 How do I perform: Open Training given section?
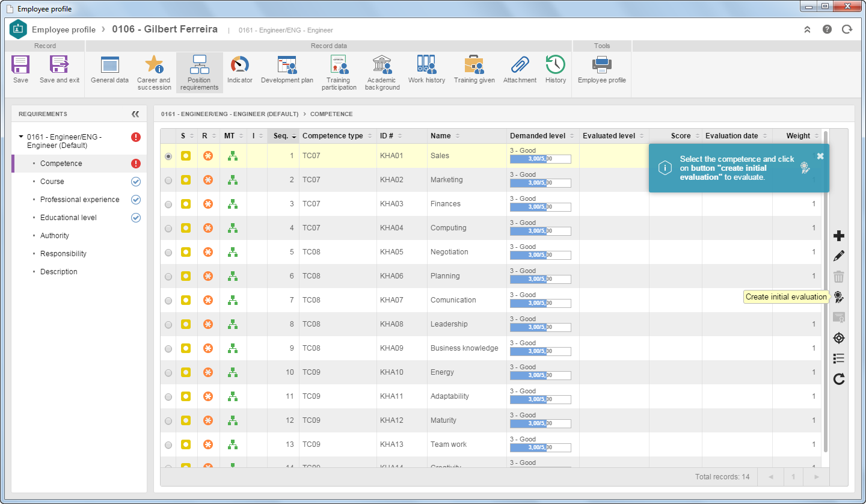(474, 70)
